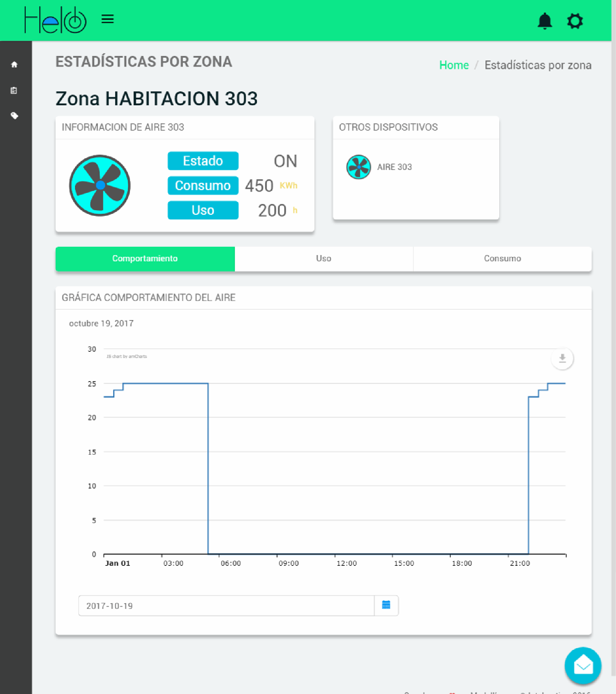This screenshot has height=694, width=616.
Task: Select the AIRE 303 device entry
Action: (394, 167)
